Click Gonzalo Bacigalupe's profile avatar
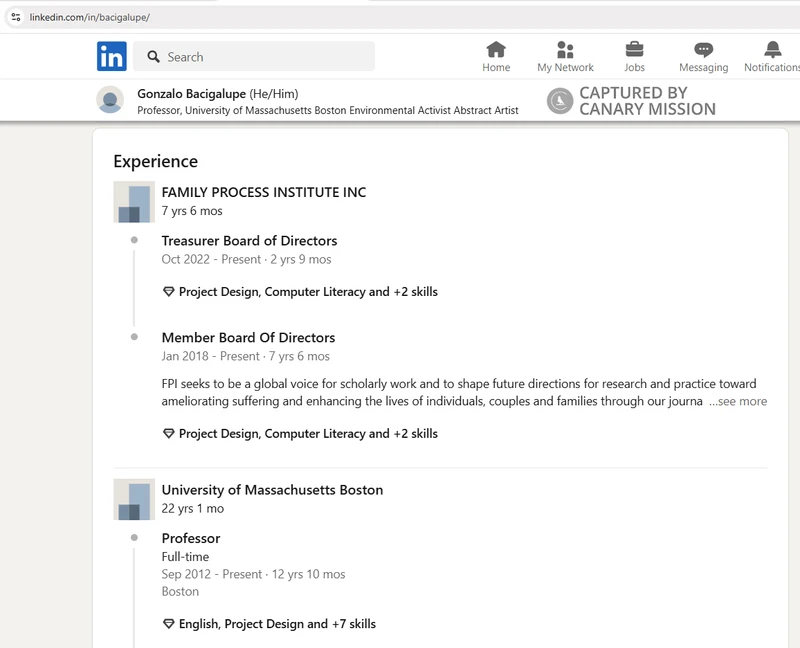 (x=110, y=99)
